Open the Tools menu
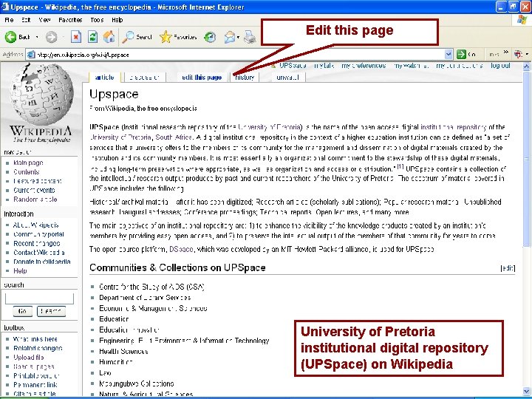532x399 pixels. point(97,20)
